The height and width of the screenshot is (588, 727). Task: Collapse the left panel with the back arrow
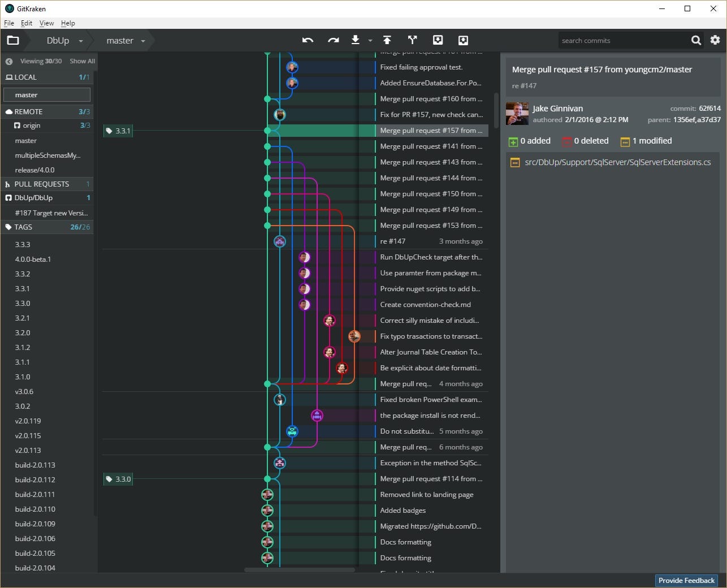click(x=8, y=60)
